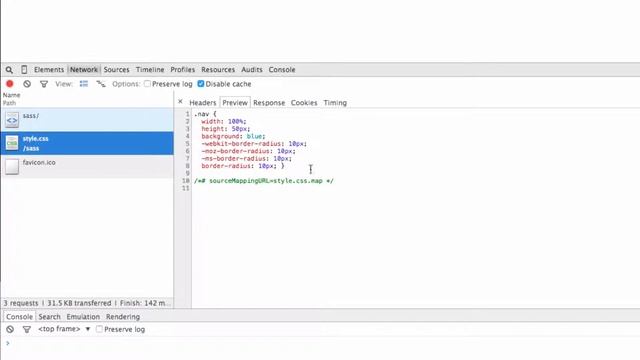Image resolution: width=640 pixels, height=360 pixels.
Task: Click the width: 100% code line
Action: [224, 122]
